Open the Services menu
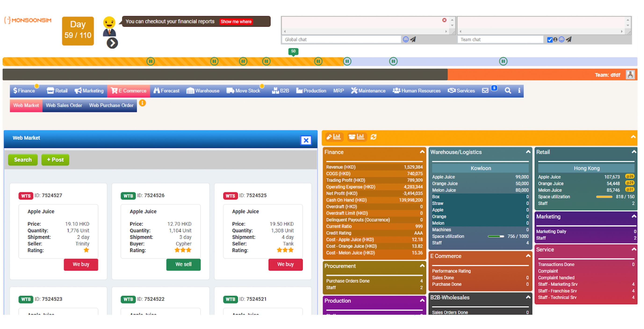644x329 pixels. (x=461, y=91)
